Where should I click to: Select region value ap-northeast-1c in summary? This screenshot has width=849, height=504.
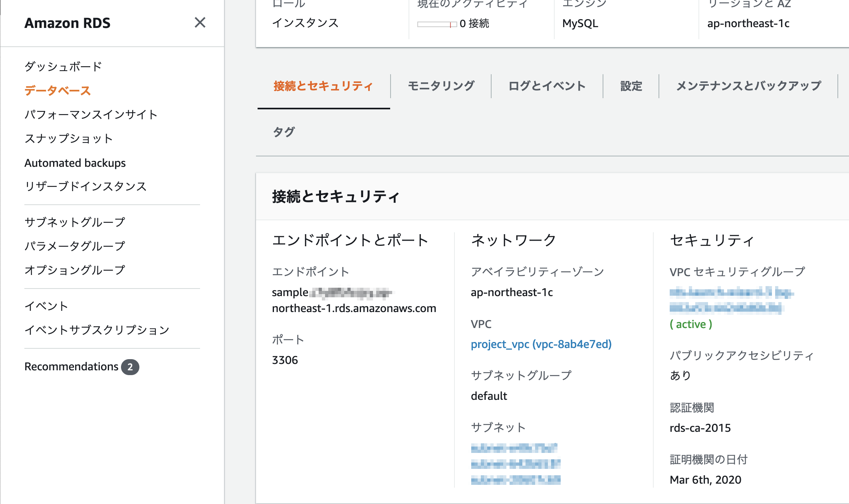pyautogui.click(x=748, y=24)
